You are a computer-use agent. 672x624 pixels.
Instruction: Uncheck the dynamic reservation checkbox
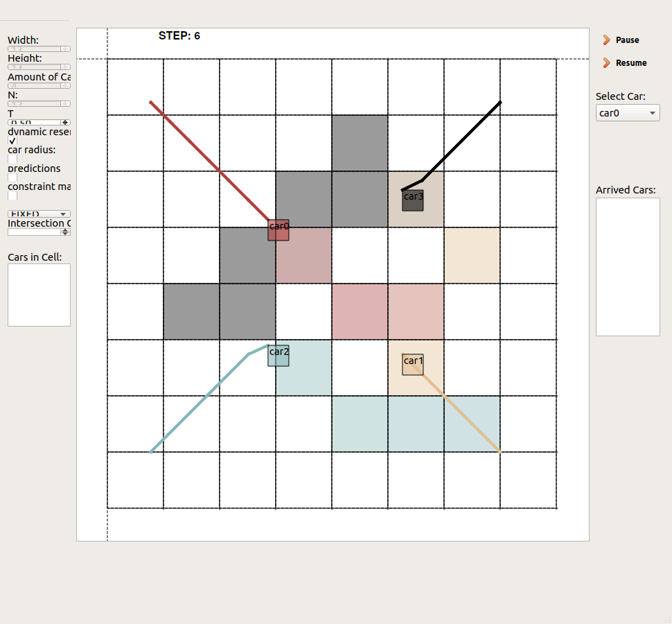coord(12,141)
